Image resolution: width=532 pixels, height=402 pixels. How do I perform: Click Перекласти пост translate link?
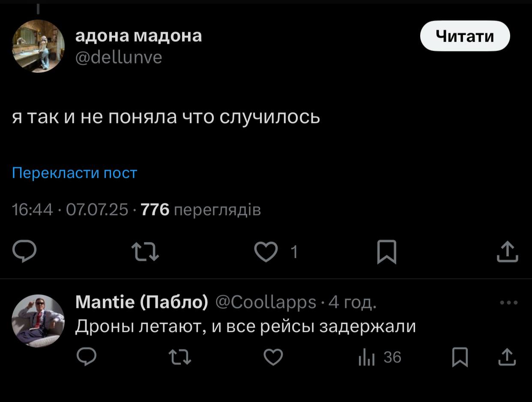[75, 173]
